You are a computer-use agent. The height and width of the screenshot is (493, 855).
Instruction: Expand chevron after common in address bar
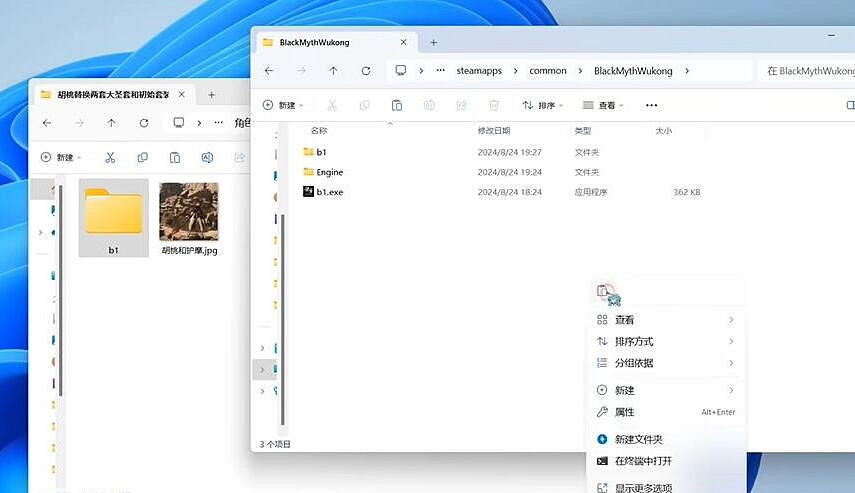click(x=580, y=71)
